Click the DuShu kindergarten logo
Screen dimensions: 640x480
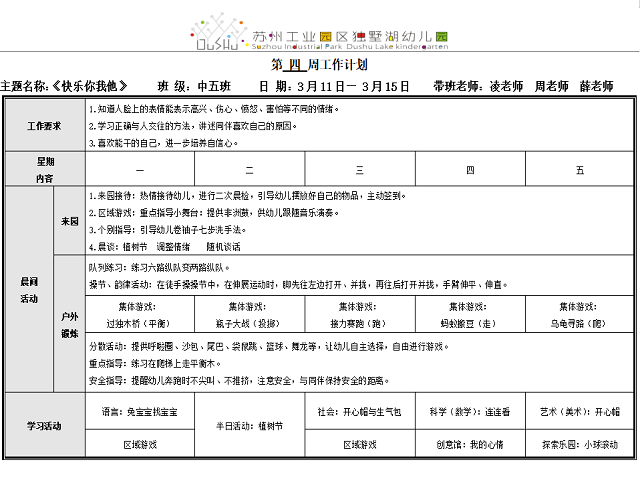coord(319,32)
